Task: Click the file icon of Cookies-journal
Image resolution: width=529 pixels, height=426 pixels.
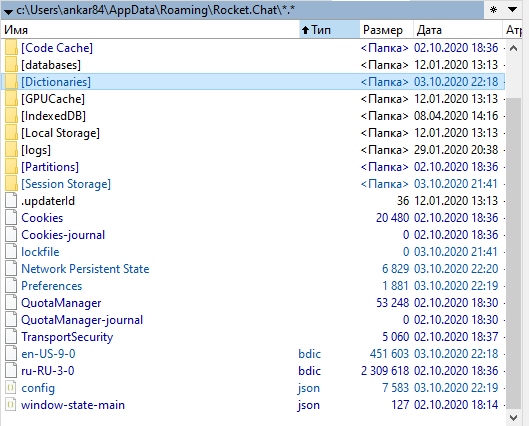Action: (11, 235)
